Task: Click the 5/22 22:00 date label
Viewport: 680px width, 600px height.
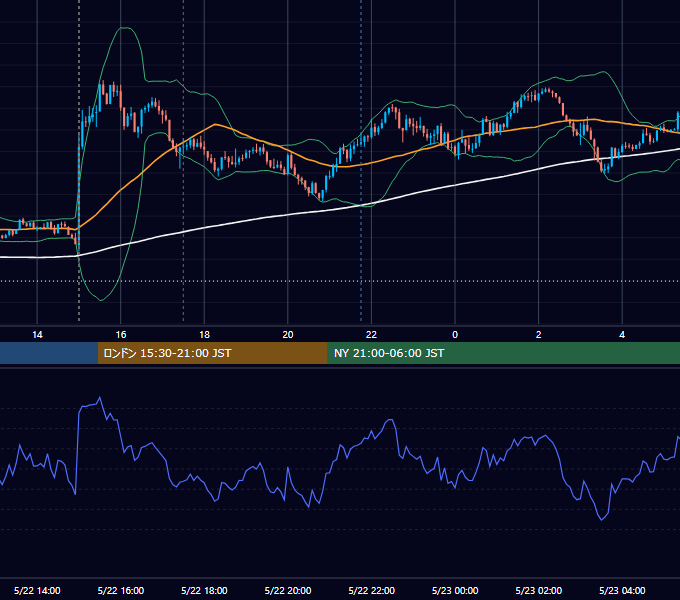Action: click(x=372, y=590)
